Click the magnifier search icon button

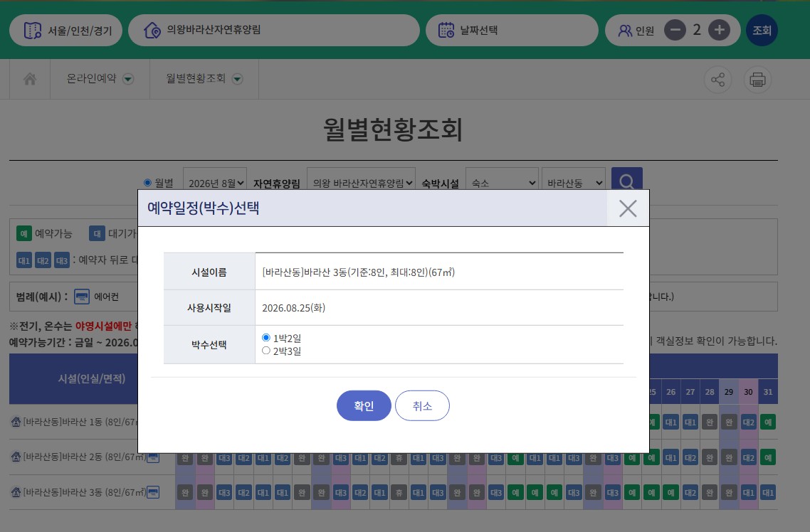click(x=626, y=179)
